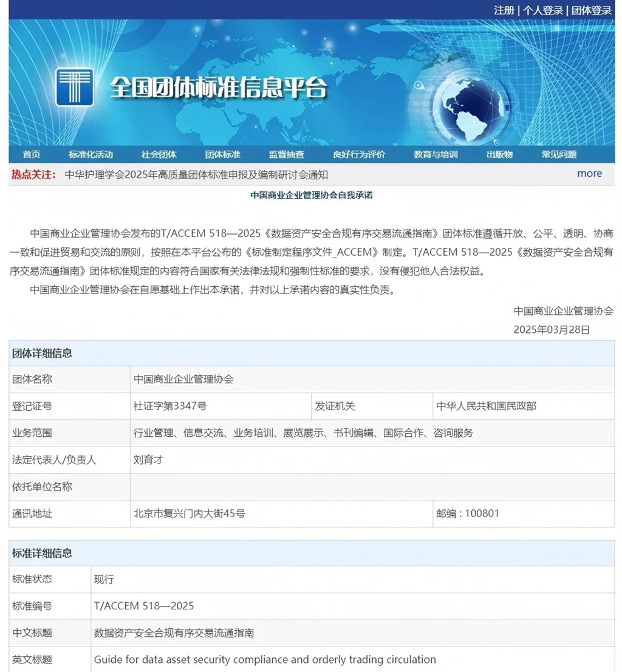Image resolution: width=622 pixels, height=672 pixels.
Task: Click the more link beside the hot news
Action: point(589,174)
